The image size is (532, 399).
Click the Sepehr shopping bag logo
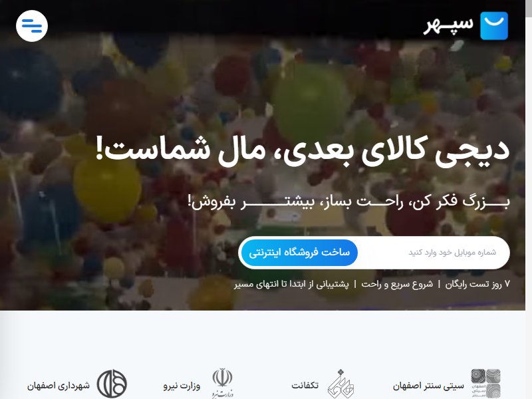click(x=494, y=26)
